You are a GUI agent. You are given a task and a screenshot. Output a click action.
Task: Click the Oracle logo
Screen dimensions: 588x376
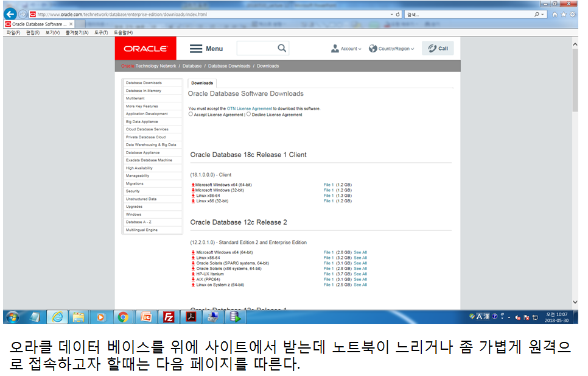click(x=145, y=48)
